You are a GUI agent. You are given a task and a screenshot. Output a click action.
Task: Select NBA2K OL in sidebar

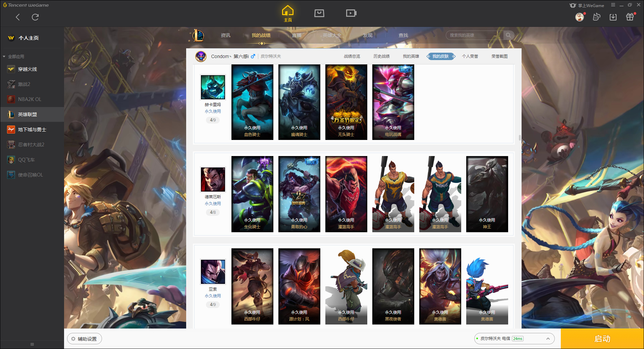pyautogui.click(x=32, y=99)
